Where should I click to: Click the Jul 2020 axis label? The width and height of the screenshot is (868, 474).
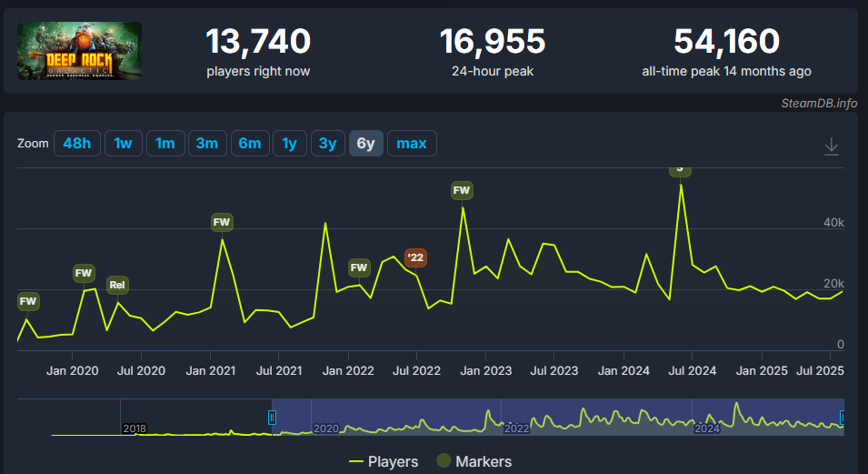point(141,371)
